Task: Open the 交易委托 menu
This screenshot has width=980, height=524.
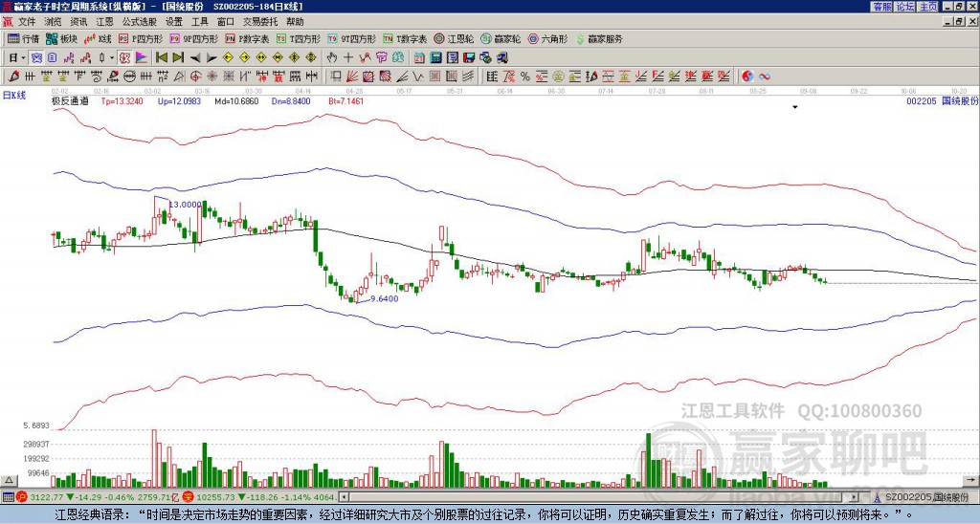Action: pyautogui.click(x=260, y=22)
